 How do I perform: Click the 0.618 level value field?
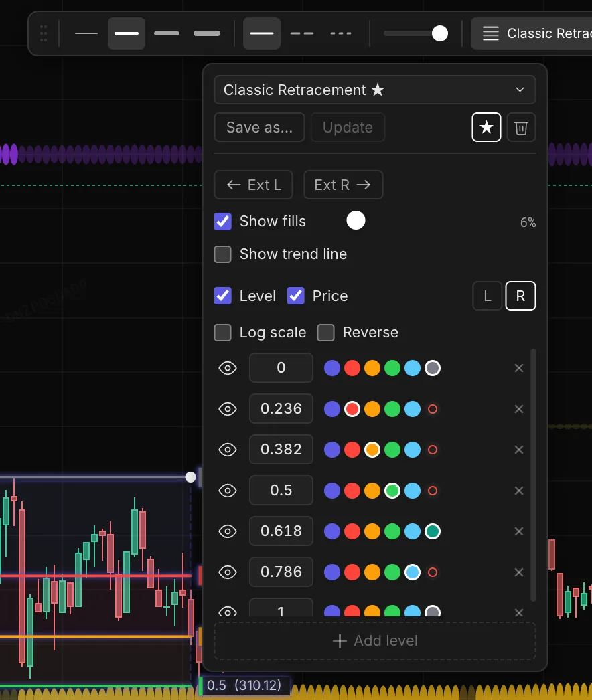click(x=281, y=531)
